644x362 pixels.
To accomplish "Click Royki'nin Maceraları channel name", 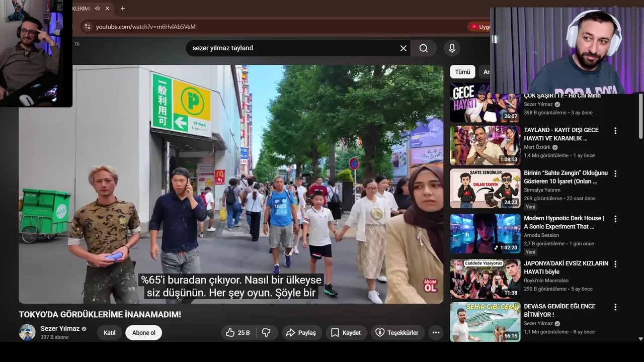I will 546,281.
